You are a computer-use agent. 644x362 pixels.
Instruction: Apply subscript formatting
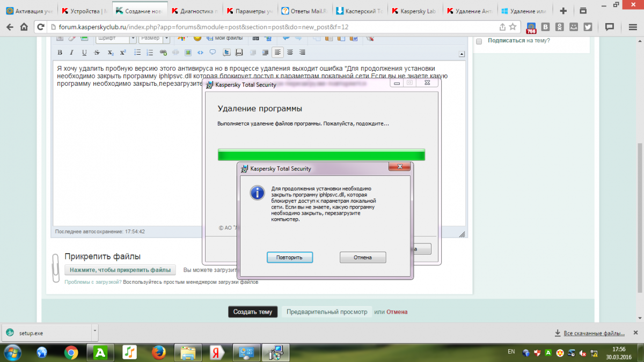pyautogui.click(x=111, y=53)
